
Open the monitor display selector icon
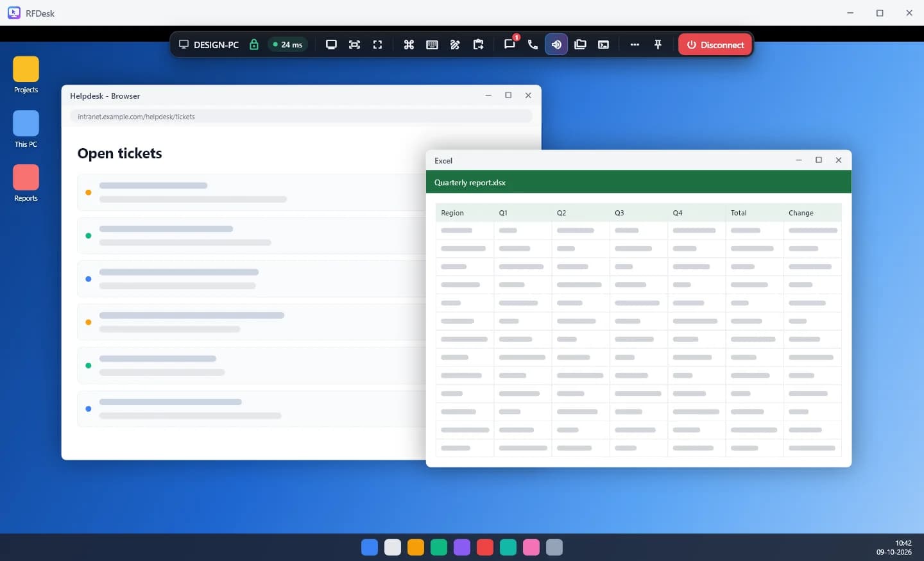[331, 45]
